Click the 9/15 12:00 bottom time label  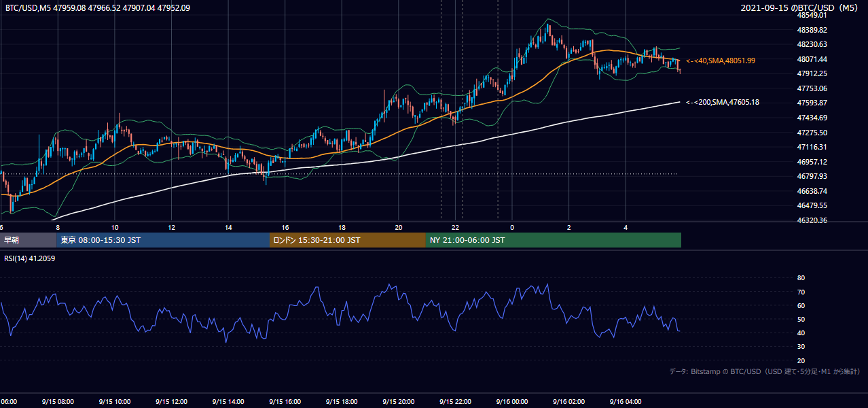click(171, 401)
